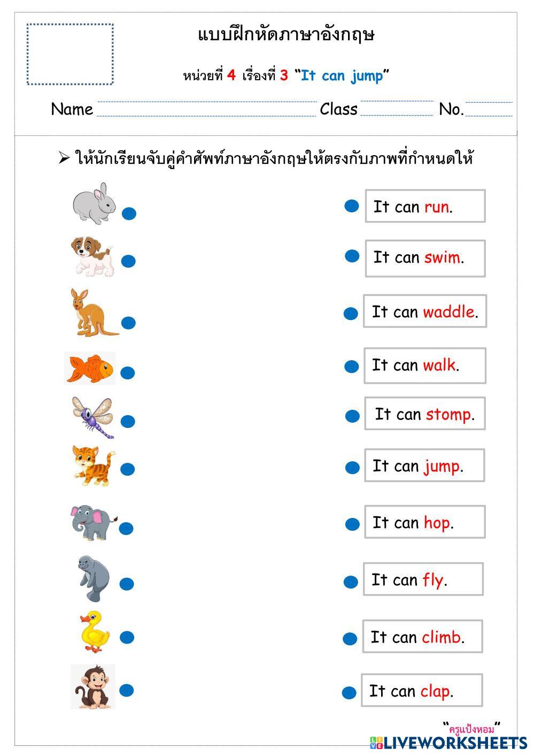Select the "It can waddle." sentence box

tap(425, 311)
